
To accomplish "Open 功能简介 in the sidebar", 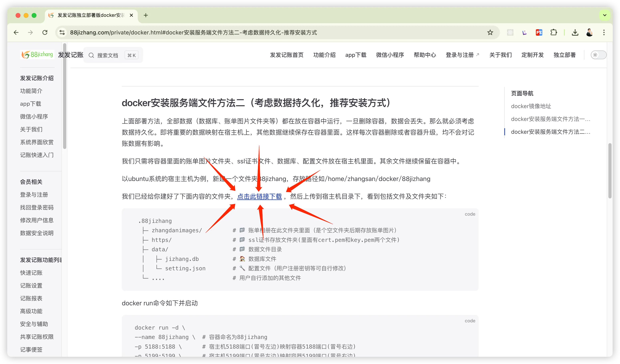I will click(31, 91).
